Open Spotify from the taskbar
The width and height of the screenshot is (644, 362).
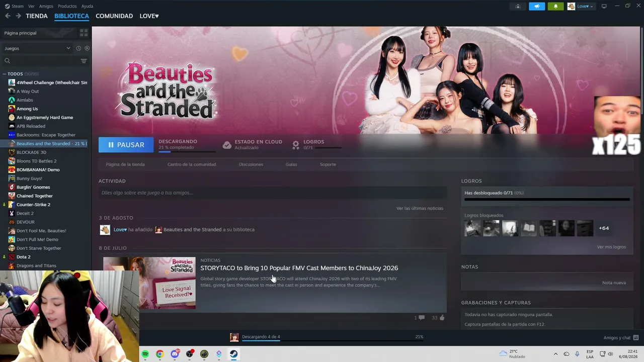click(145, 354)
